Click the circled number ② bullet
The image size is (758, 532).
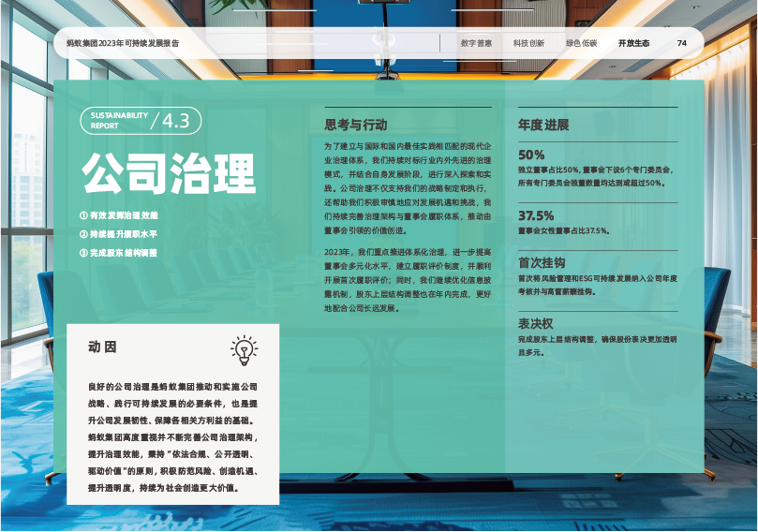click(x=83, y=234)
